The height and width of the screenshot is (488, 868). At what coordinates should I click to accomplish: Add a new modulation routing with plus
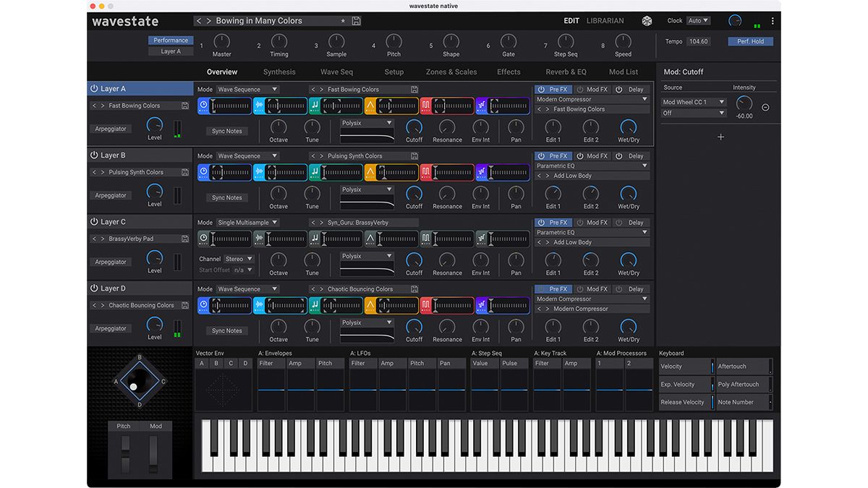(x=720, y=137)
